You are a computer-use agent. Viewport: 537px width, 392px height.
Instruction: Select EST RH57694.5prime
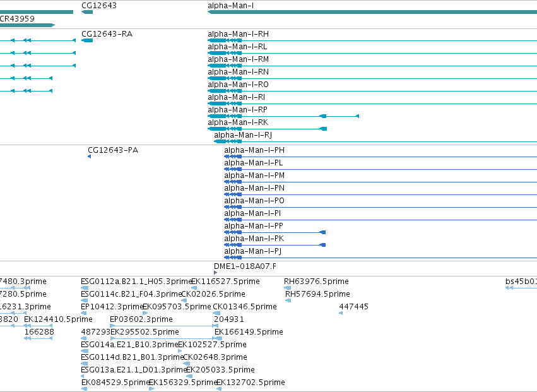[317, 294]
